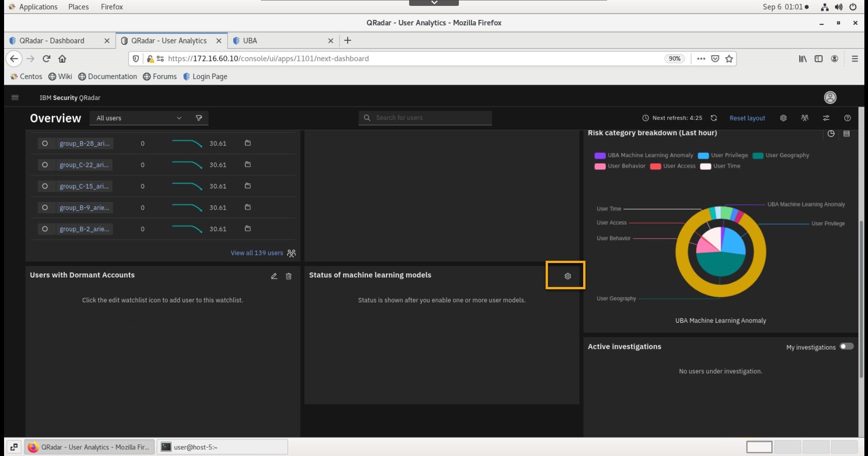868x456 pixels.
Task: Go to Firefox home page
Action: click(62, 59)
